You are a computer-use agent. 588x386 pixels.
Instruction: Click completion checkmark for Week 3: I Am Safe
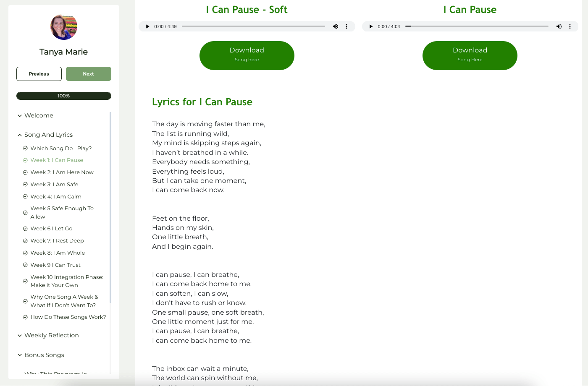25,185
